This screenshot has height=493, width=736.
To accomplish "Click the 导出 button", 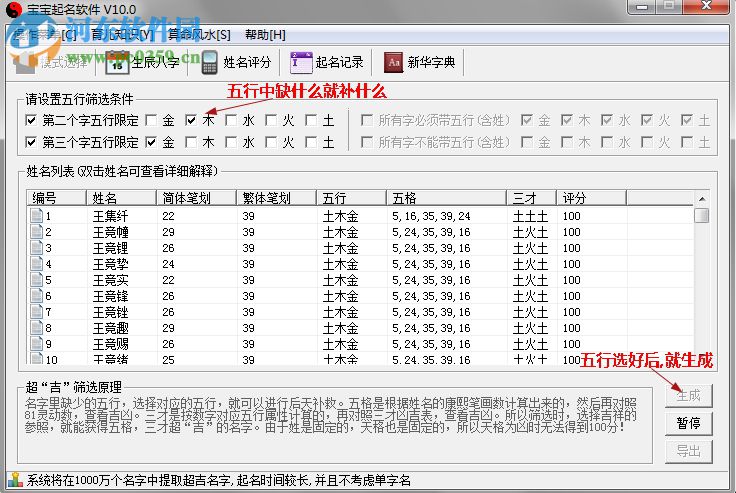I will [x=689, y=452].
